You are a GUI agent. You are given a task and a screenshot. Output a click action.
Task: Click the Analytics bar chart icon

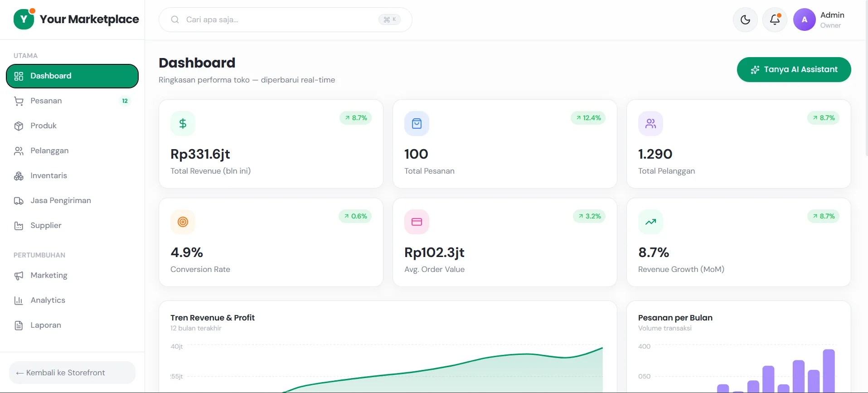click(x=19, y=301)
